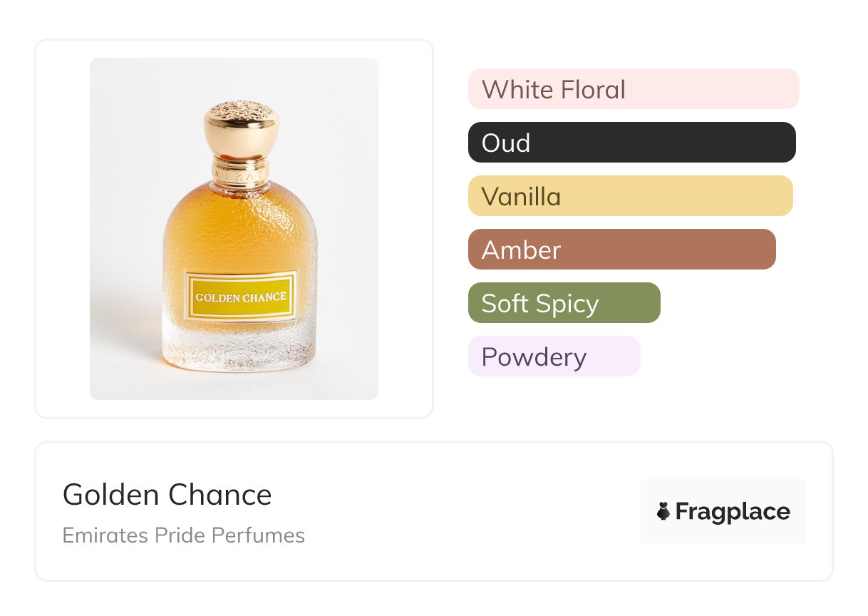
Task: Select the White Floral accord bar
Action: [633, 89]
